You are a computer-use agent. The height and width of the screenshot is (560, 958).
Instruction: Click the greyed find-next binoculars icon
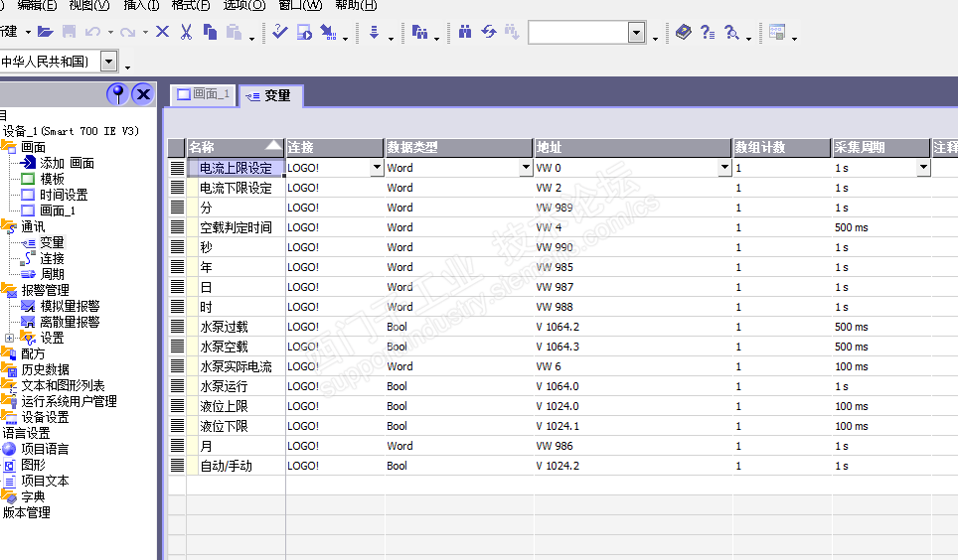512,32
